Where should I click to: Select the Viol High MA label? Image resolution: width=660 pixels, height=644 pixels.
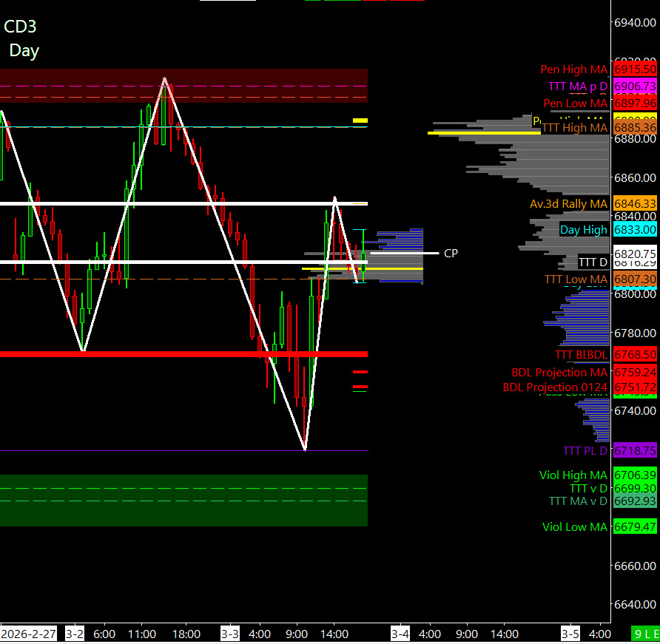coord(573,475)
